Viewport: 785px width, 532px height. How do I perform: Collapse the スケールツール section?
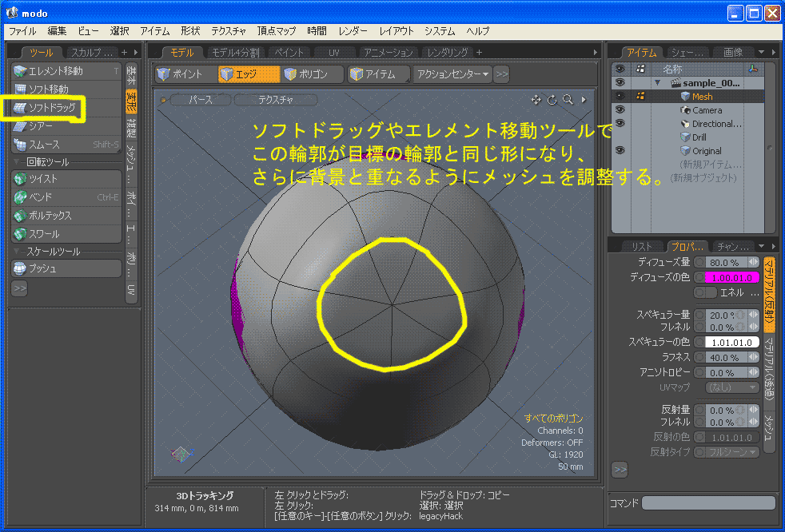[x=17, y=252]
